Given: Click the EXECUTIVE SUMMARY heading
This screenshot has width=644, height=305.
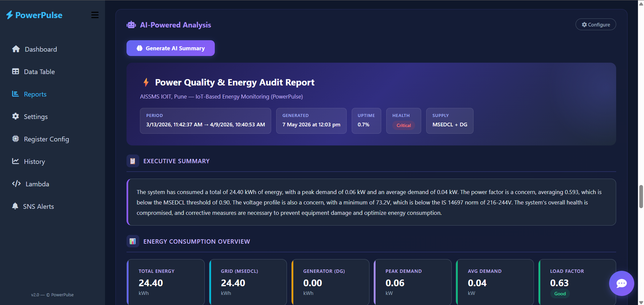Looking at the screenshot, I should coord(177,161).
